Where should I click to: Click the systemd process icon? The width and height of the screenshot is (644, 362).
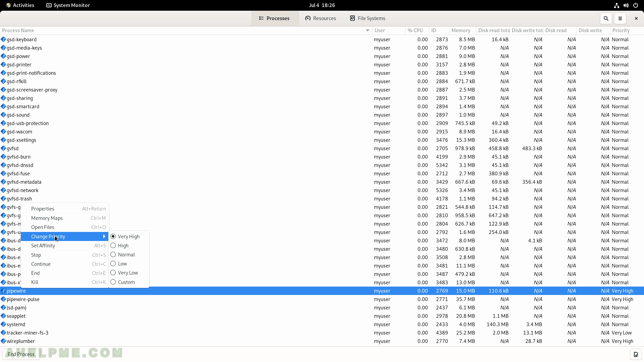click(3, 324)
